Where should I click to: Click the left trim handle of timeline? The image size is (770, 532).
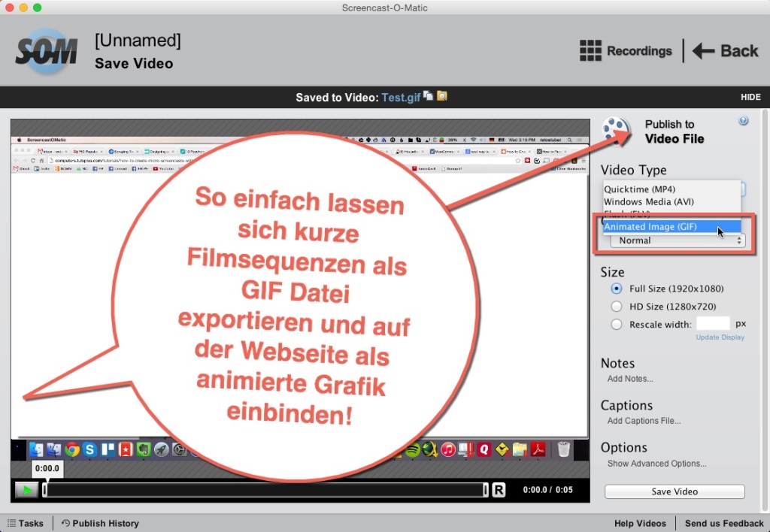(44, 490)
